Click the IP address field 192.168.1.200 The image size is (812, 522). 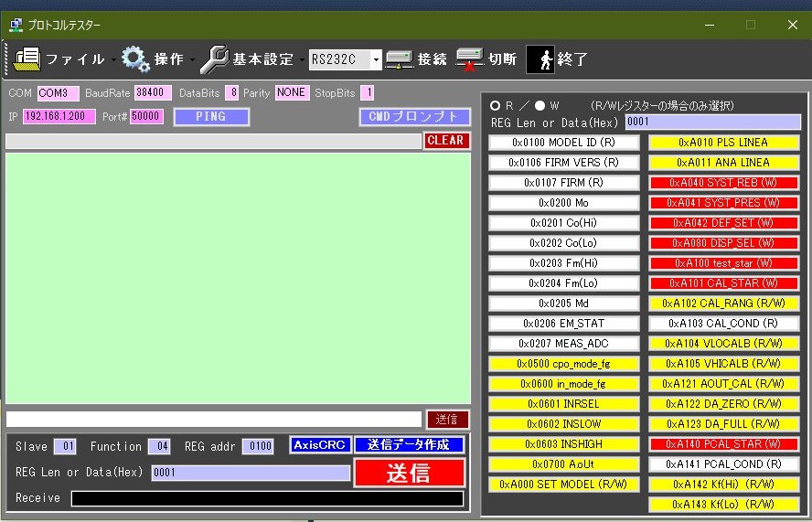(59, 117)
